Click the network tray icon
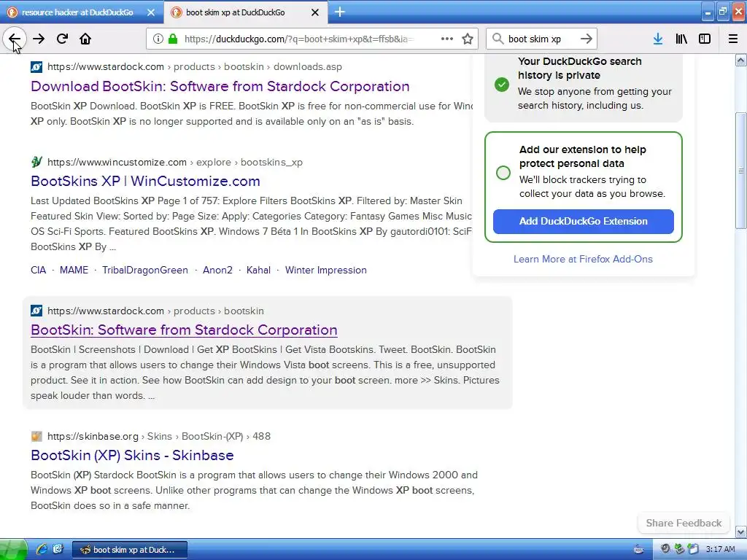The image size is (747, 560). [679, 549]
